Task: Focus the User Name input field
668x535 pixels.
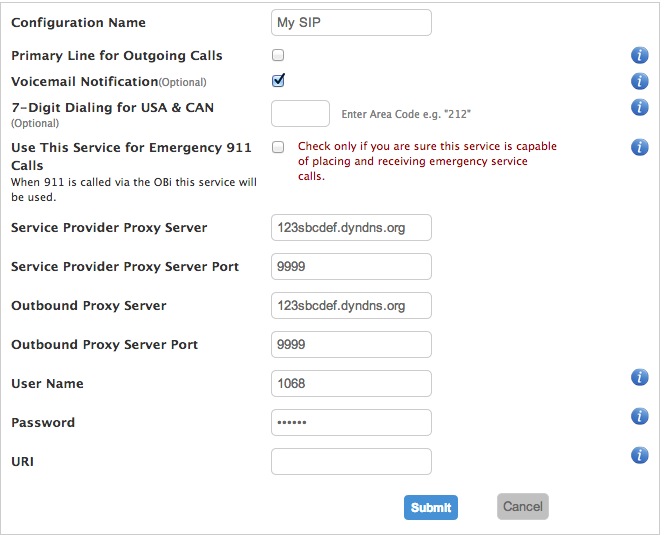Action: [x=351, y=383]
